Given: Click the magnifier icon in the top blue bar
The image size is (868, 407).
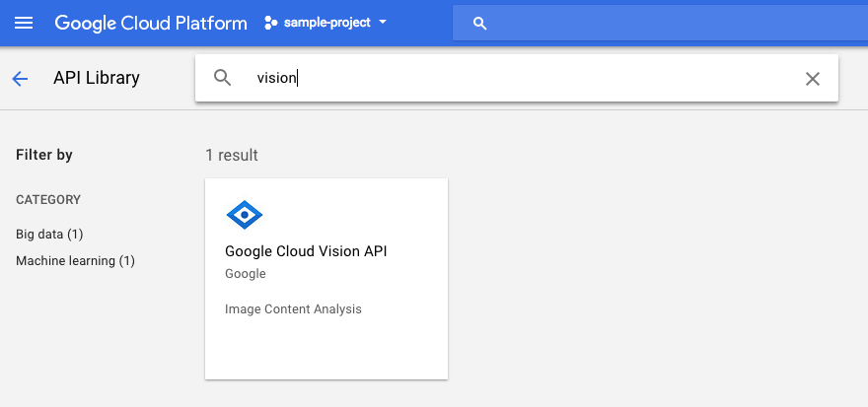Looking at the screenshot, I should [x=480, y=24].
